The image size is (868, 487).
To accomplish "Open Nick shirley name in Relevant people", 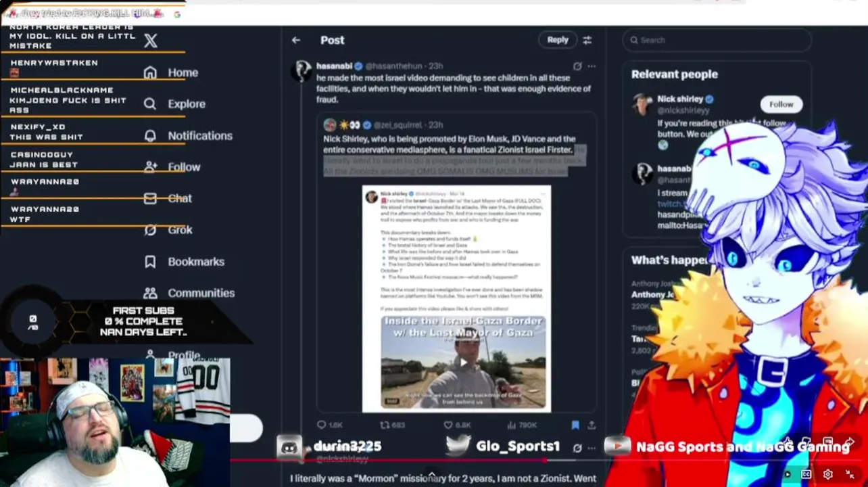I will pyautogui.click(x=680, y=99).
